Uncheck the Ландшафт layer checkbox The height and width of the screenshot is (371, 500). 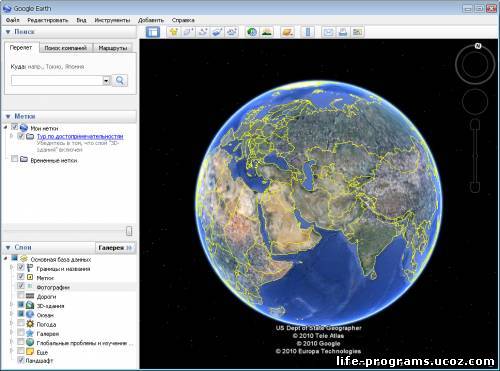[21, 360]
